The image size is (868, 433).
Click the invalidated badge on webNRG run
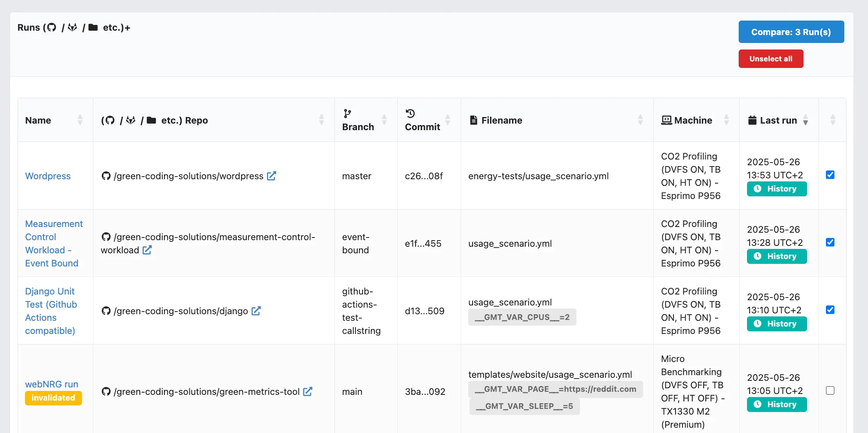tap(53, 398)
